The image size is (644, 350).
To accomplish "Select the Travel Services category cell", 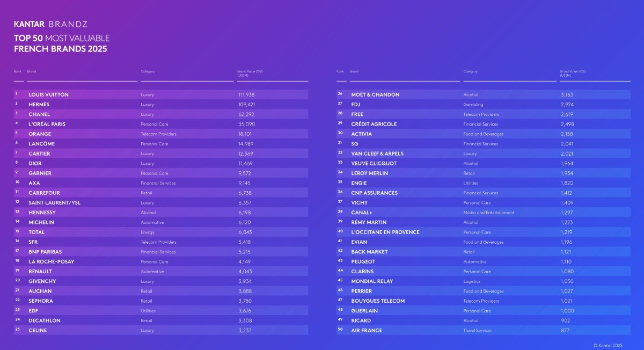I will pos(478,330).
